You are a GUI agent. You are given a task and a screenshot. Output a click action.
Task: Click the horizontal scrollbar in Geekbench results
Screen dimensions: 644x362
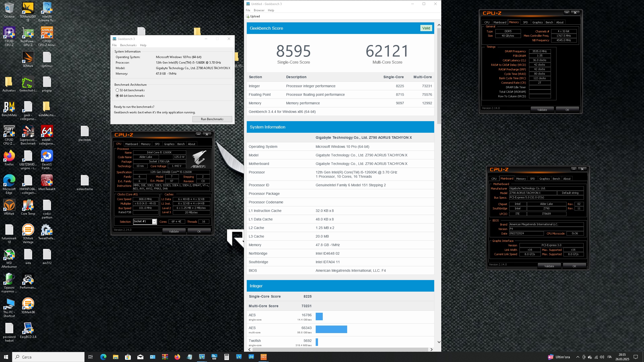[x=340, y=349]
